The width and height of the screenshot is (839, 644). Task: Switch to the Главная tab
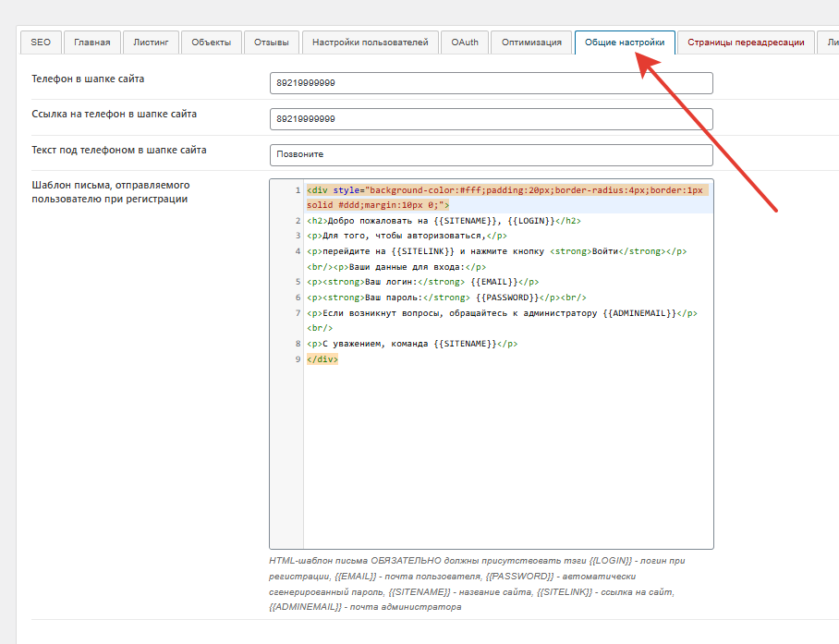click(x=92, y=43)
